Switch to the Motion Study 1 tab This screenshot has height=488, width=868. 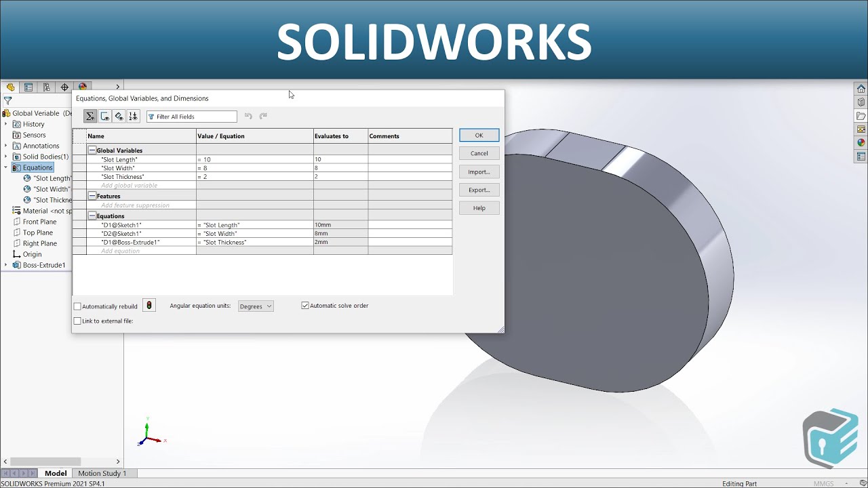point(102,473)
